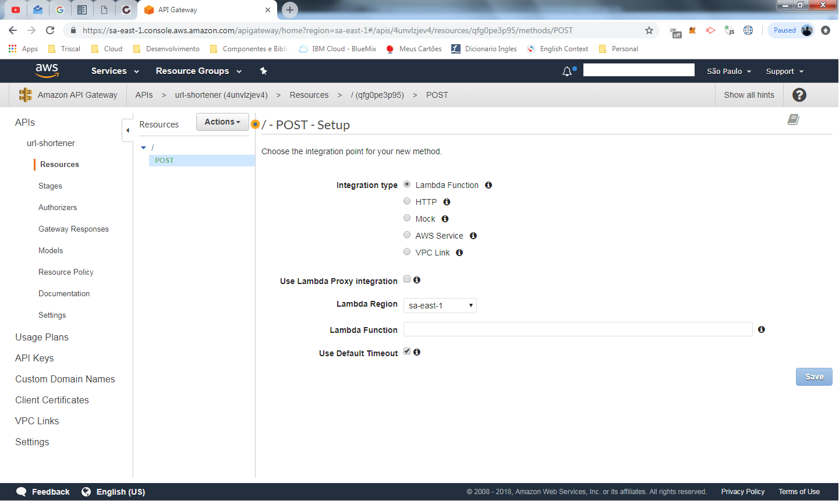
Task: Click the Amazon API Gateway service icon
Action: [x=25, y=95]
